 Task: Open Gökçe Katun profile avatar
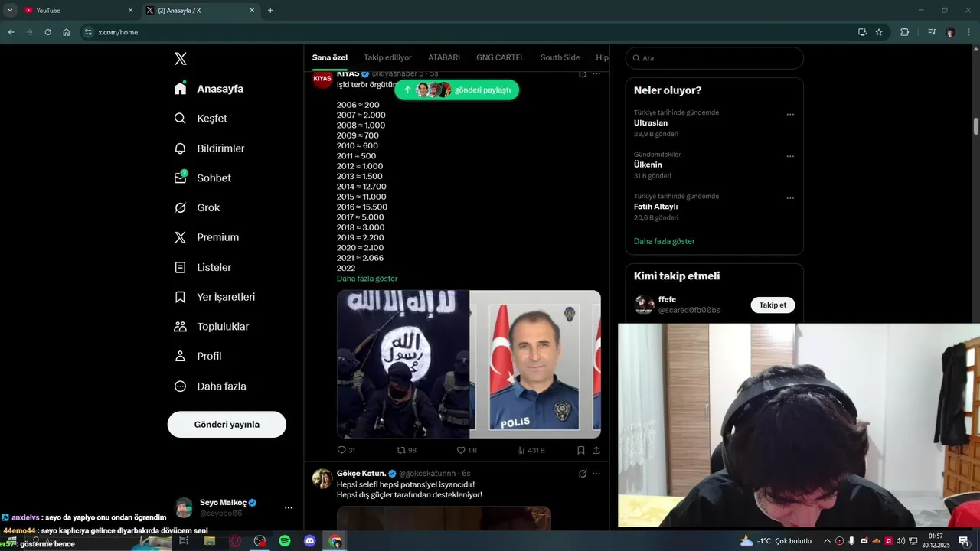[x=322, y=479]
